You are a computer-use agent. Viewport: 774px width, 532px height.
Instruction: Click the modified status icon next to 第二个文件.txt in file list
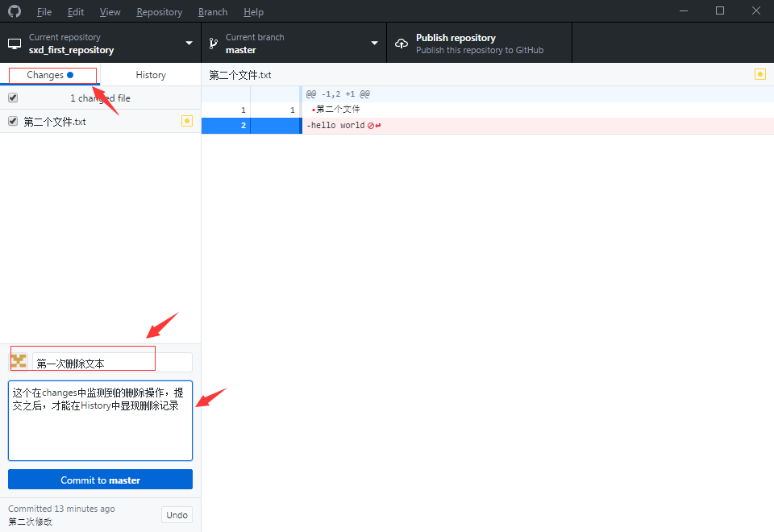pyautogui.click(x=187, y=121)
